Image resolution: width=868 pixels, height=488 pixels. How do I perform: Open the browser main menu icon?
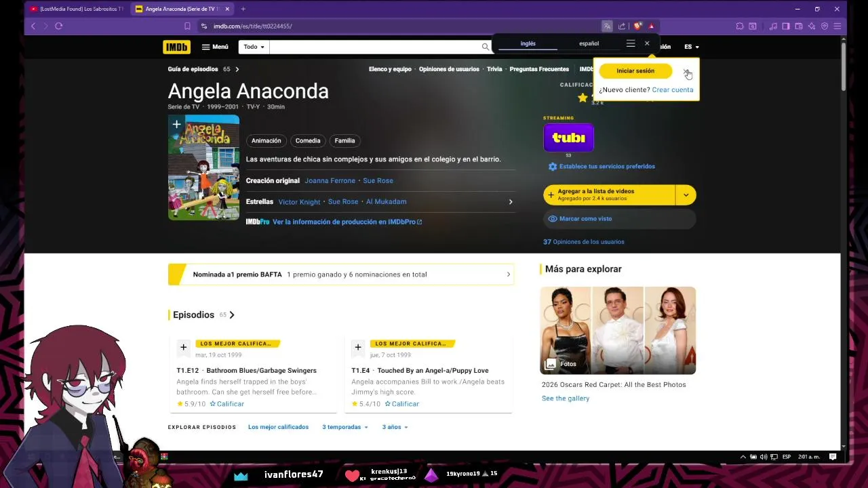click(837, 26)
